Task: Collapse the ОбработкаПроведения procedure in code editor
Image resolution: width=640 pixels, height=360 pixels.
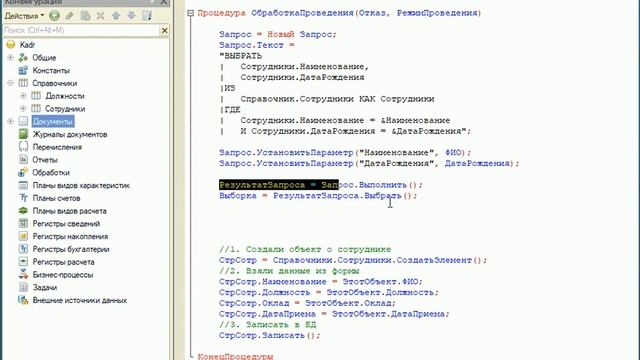Action: 191,13
